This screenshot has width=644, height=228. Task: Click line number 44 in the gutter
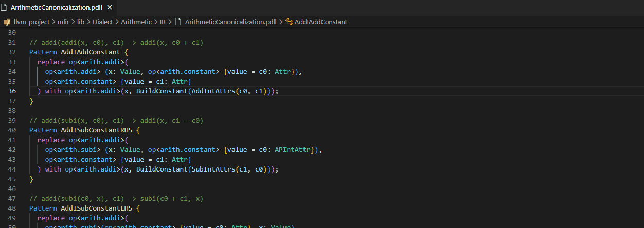(12, 169)
